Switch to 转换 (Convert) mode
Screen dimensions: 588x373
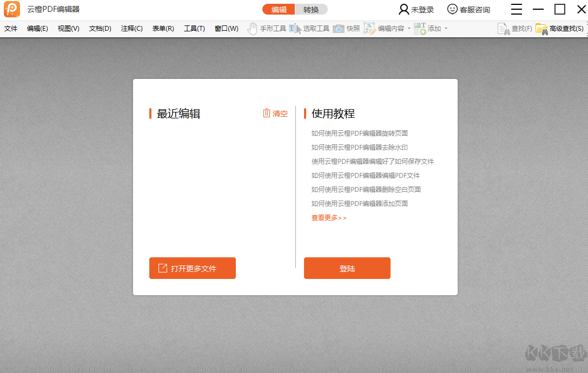pos(312,9)
